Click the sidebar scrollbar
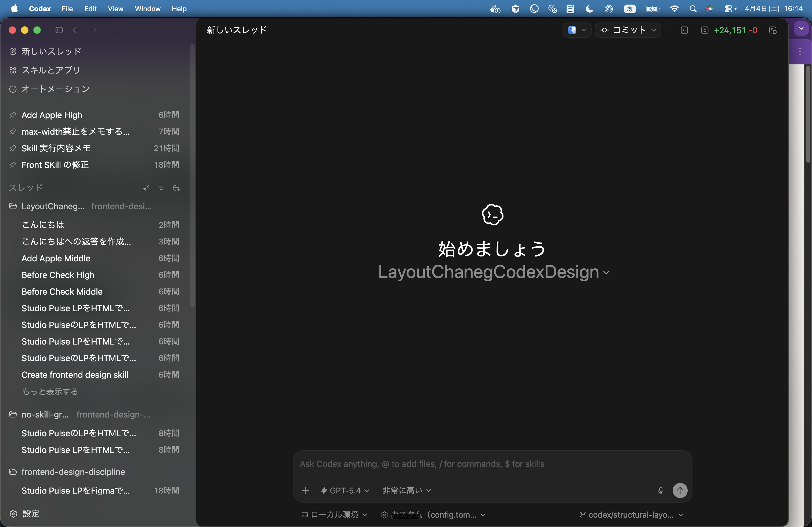 pos(193,175)
